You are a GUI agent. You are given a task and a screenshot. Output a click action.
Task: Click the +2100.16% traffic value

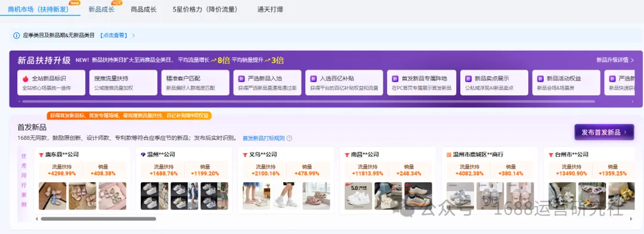266,173
